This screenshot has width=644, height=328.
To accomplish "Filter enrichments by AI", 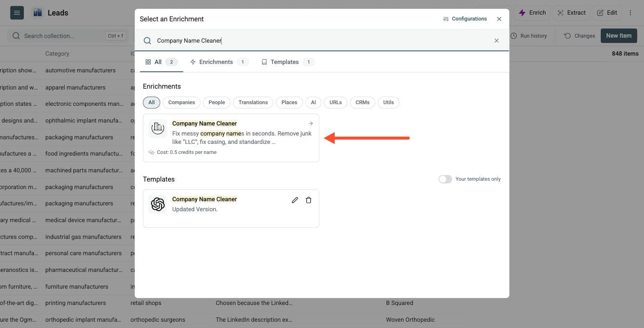I will pyautogui.click(x=313, y=102).
